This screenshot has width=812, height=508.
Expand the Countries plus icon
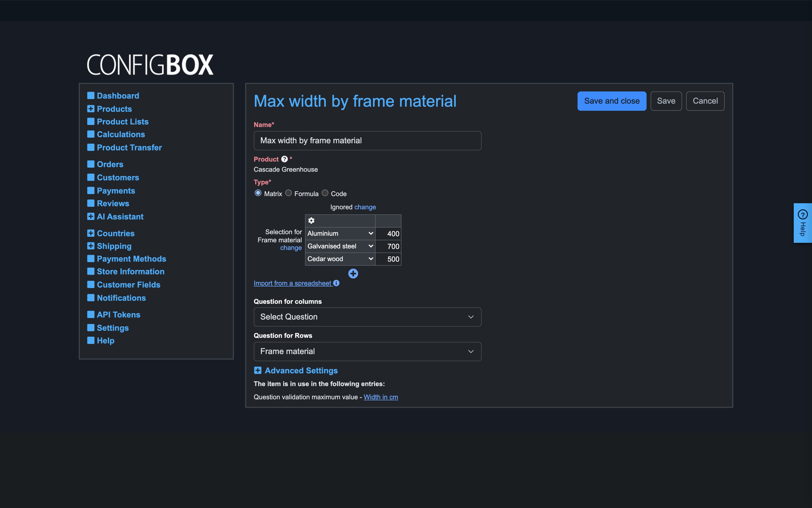[x=91, y=233]
